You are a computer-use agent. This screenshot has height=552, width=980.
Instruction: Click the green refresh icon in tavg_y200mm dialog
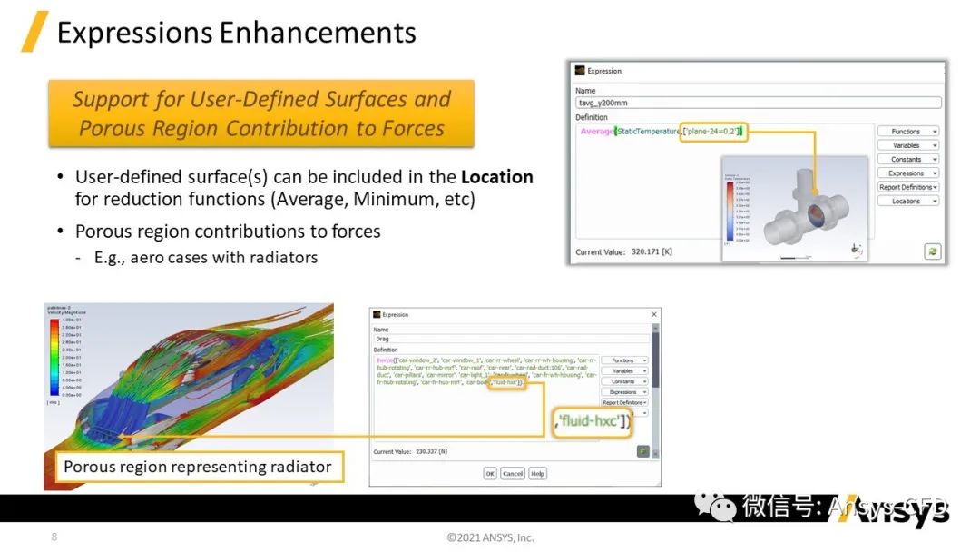(x=933, y=251)
